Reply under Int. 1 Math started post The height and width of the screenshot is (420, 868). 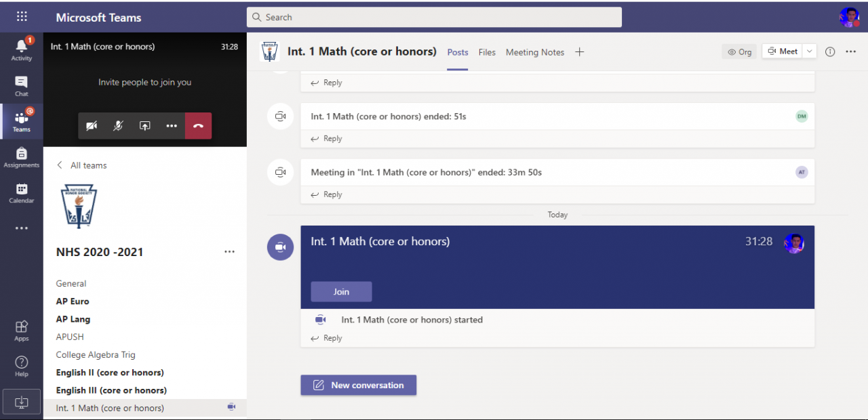[x=326, y=338]
